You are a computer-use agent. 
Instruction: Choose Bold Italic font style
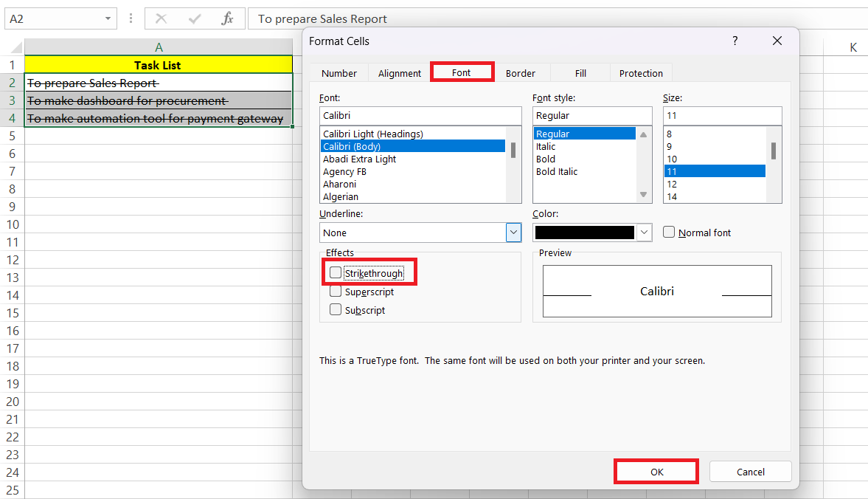(585, 172)
